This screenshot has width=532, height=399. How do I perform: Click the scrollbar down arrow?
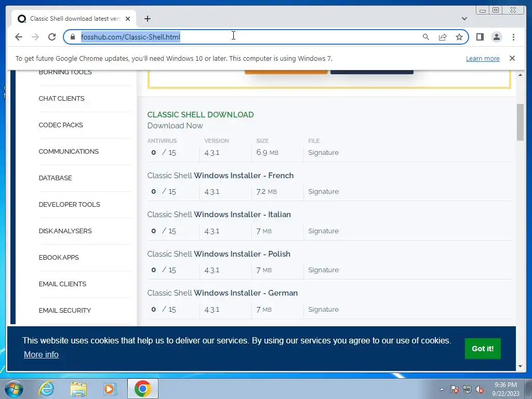520,366
